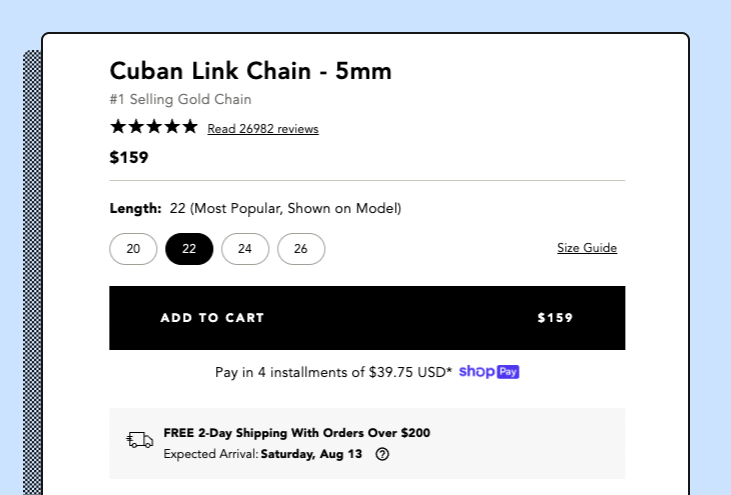
Task: Click the five-star rating icons
Action: click(154, 127)
